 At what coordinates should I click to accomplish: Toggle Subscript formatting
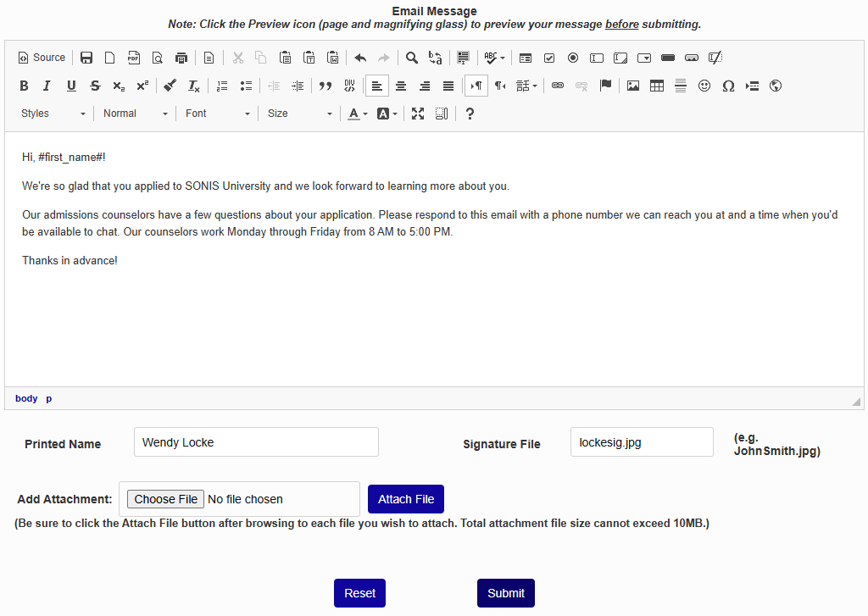[x=119, y=86]
